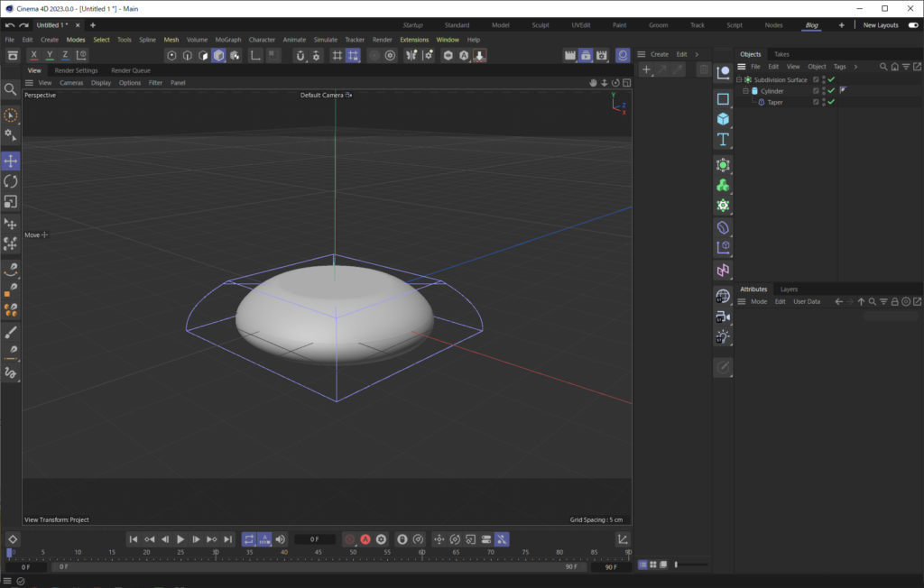Click the current frame field showing 0 F
924x588 pixels.
coord(314,538)
